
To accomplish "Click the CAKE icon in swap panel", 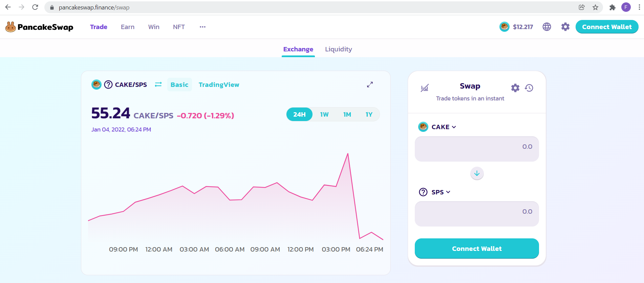I will [423, 127].
